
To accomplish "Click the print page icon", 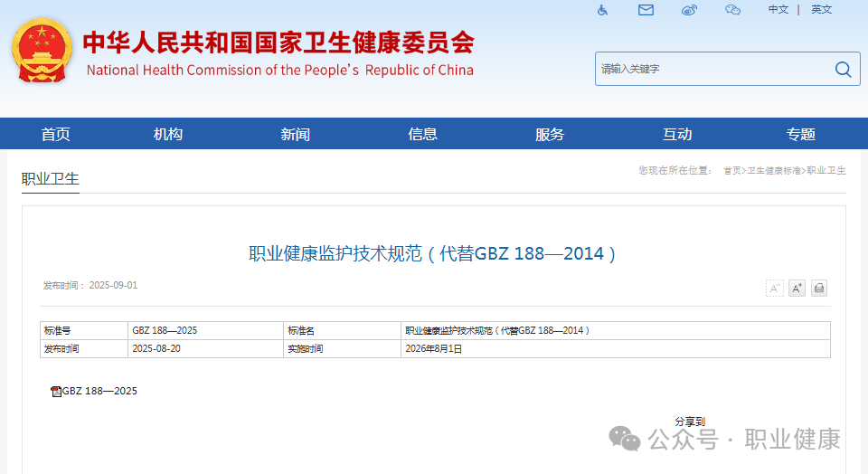I will pos(819,289).
